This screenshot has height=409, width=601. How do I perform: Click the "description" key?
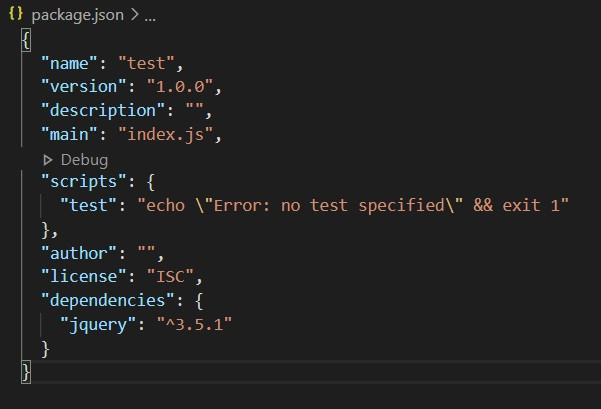click(x=103, y=111)
